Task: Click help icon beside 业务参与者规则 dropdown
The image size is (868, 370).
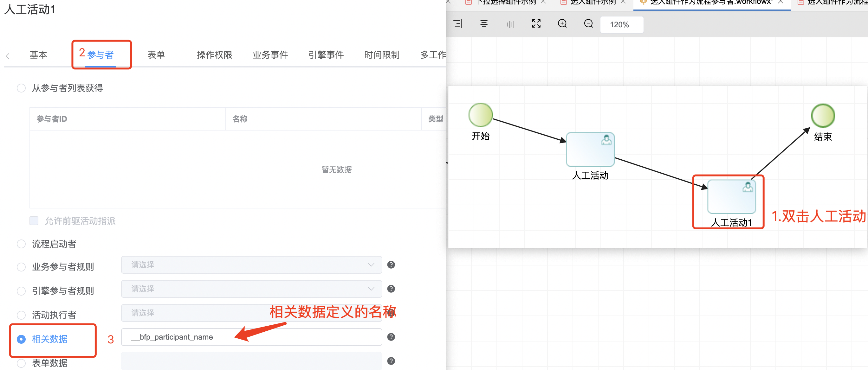Action: 391,265
